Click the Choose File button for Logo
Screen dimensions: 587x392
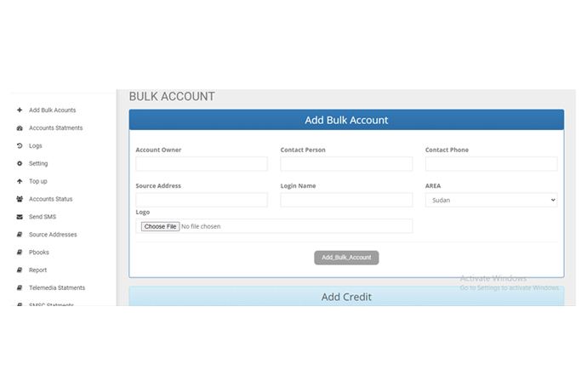160,226
